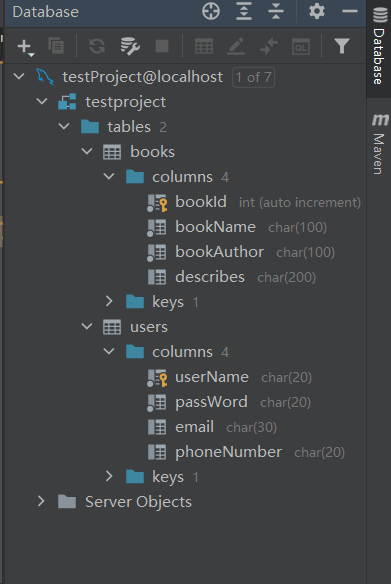Select the testProject@localhost data source
This screenshot has height=584, width=391.
[142, 77]
